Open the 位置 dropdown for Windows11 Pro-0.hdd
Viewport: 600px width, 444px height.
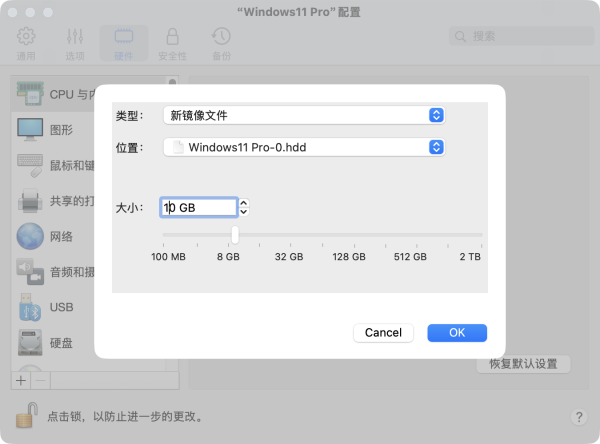304,147
